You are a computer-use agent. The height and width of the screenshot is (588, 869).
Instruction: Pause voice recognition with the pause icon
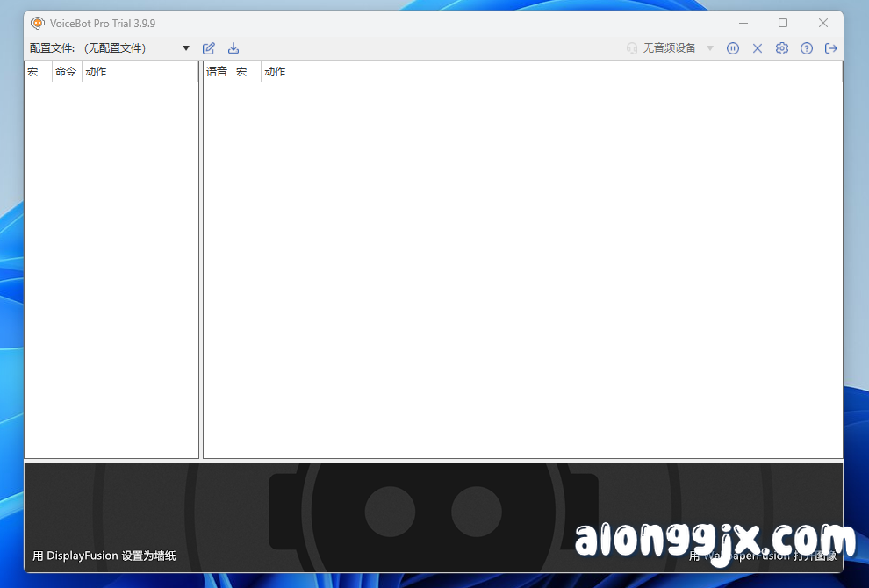point(733,48)
